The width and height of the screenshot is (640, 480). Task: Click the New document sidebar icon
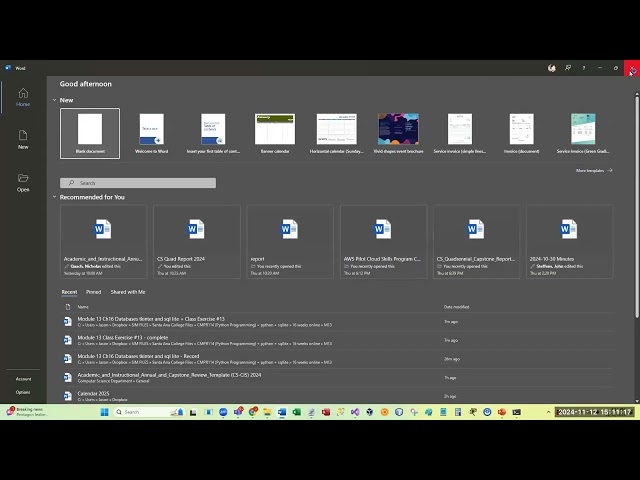(23, 140)
